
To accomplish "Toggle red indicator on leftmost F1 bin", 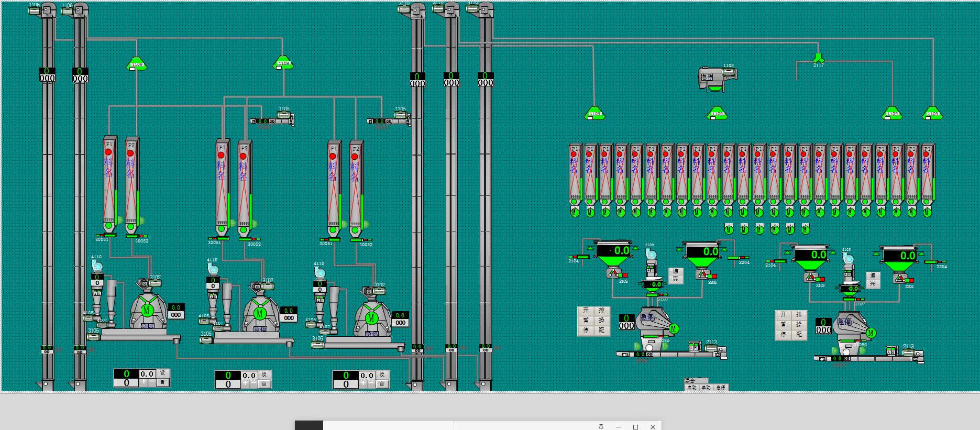I will pyautogui.click(x=108, y=152).
